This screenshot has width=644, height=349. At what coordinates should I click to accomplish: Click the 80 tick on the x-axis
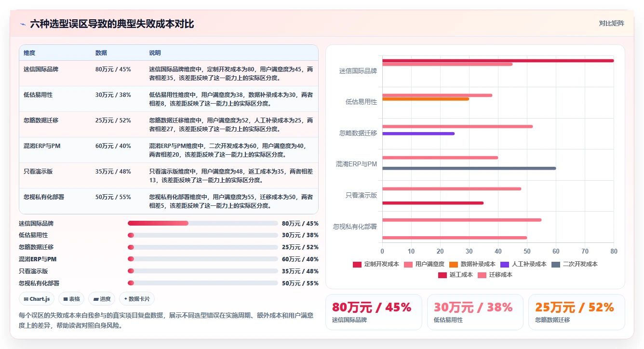[x=614, y=251]
